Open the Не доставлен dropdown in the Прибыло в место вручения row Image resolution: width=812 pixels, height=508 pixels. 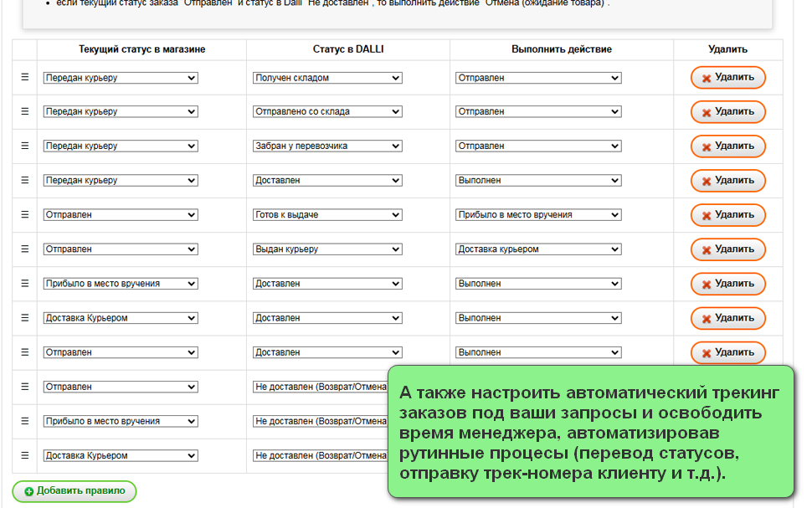click(x=320, y=421)
